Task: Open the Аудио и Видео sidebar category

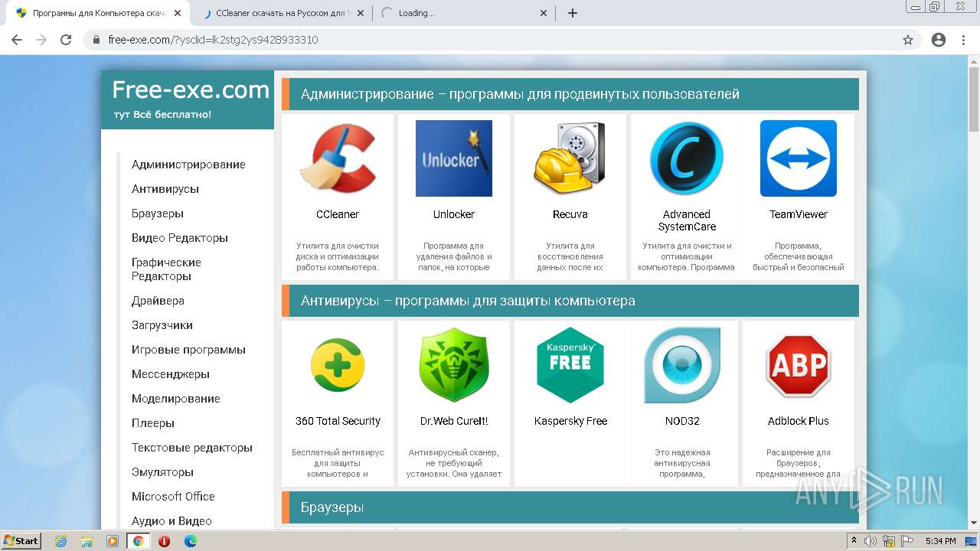Action: click(x=171, y=521)
